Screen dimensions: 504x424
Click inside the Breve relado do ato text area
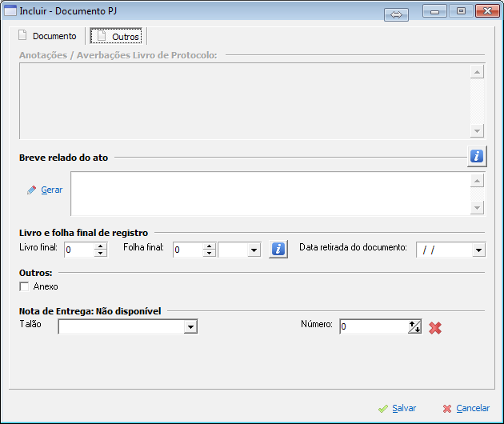(x=270, y=194)
